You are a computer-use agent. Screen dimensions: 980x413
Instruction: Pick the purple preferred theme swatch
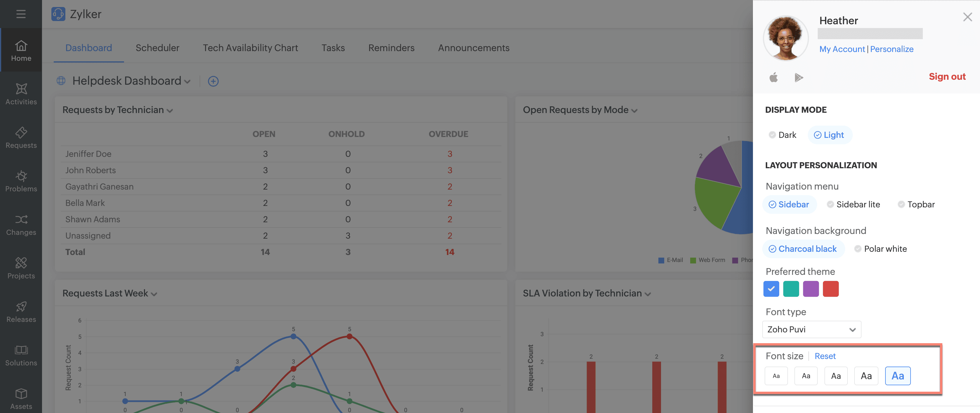click(811, 289)
